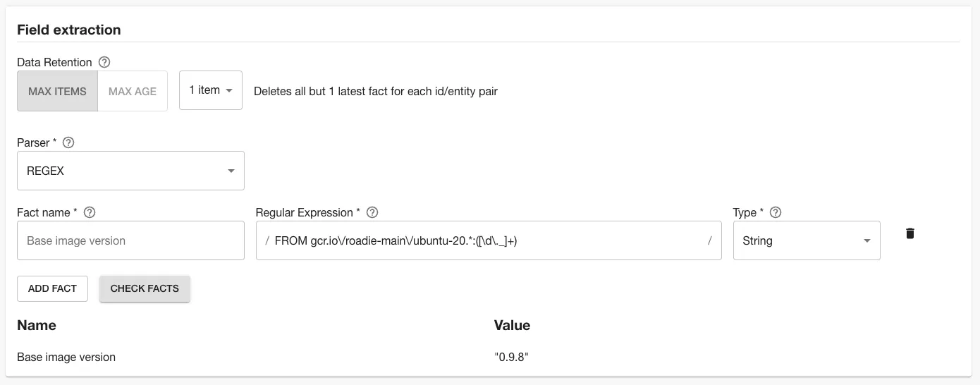Click the help icon next to Type
The image size is (980, 385).
[x=776, y=212]
